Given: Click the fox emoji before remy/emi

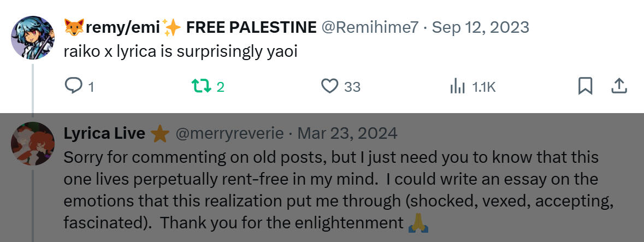Looking at the screenshot, I should [x=74, y=27].
